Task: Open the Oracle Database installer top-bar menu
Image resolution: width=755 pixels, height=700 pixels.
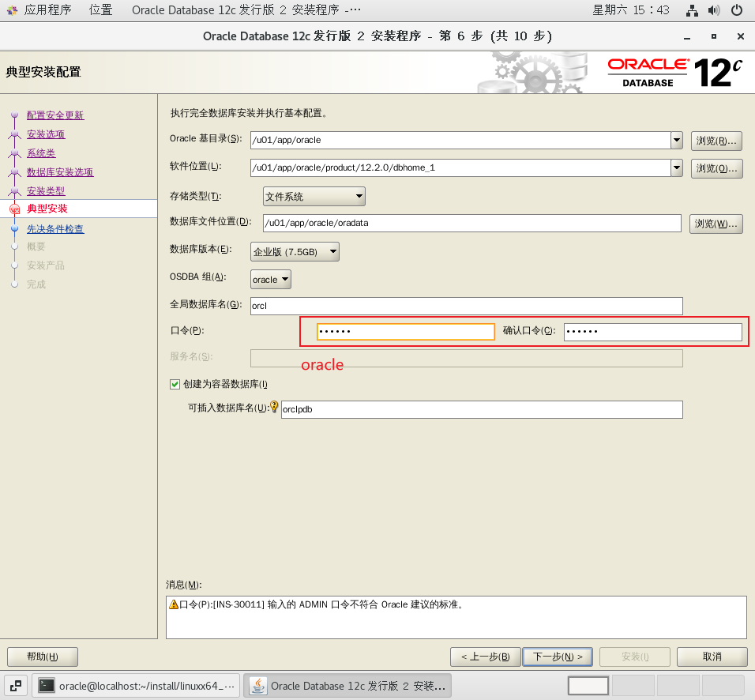Action: pyautogui.click(x=246, y=10)
